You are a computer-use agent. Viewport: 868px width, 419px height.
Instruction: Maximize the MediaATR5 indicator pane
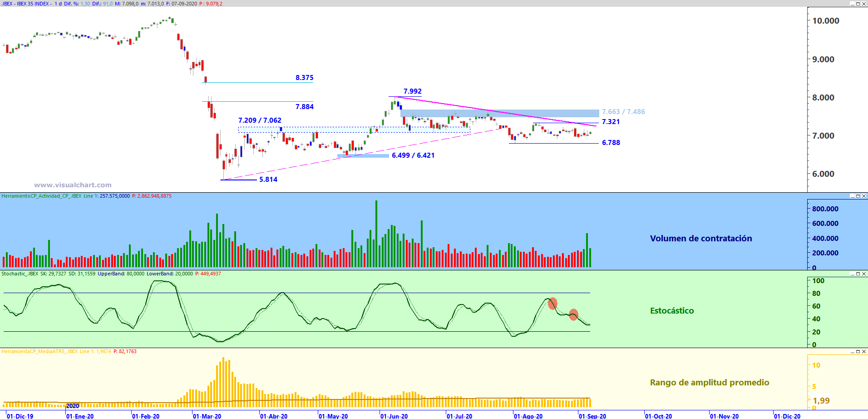click(x=858, y=352)
